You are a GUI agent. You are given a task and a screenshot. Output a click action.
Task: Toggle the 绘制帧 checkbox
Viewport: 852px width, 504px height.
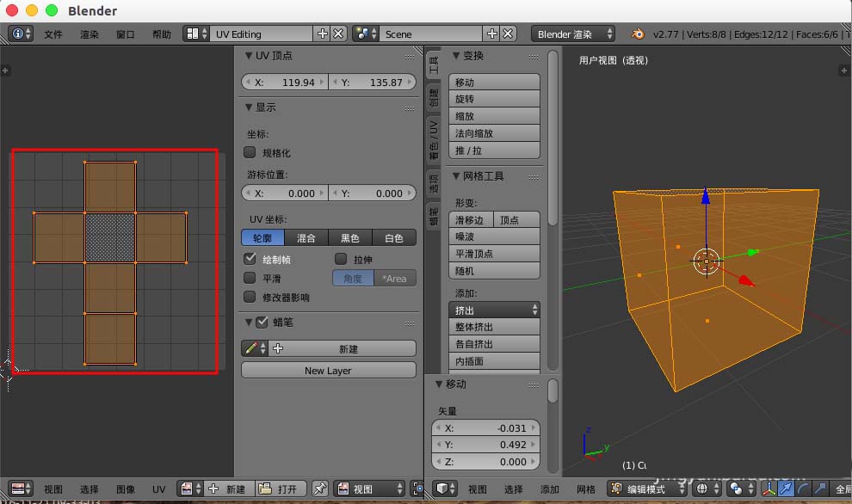(x=251, y=259)
